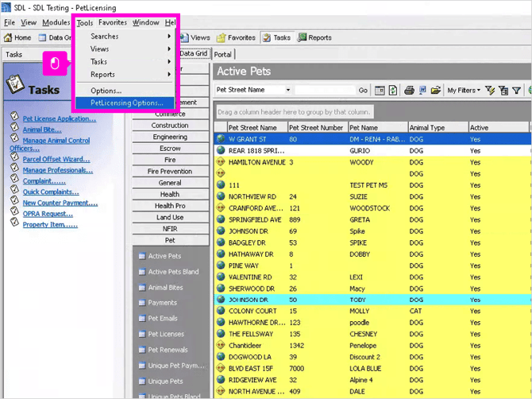Click the filter builder funnel icon

[x=503, y=91]
